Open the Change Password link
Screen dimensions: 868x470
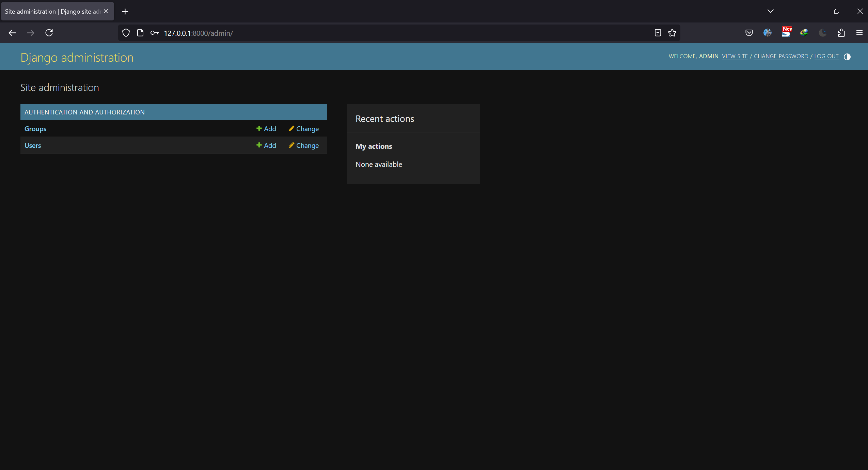(x=781, y=57)
